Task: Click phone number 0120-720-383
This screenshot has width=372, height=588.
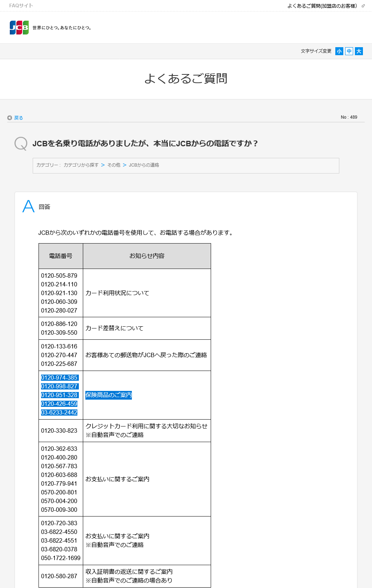Action: click(59, 523)
